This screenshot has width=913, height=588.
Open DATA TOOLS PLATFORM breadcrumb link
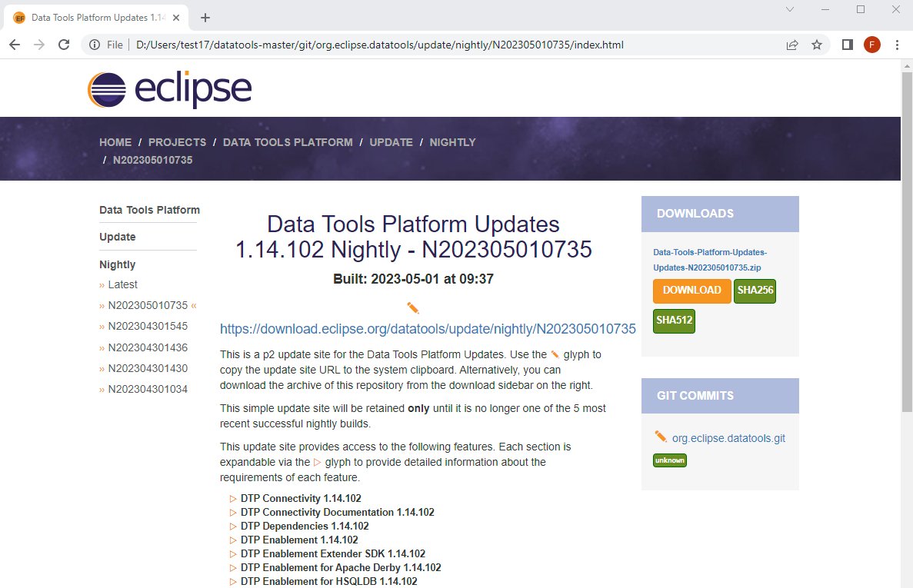point(288,142)
